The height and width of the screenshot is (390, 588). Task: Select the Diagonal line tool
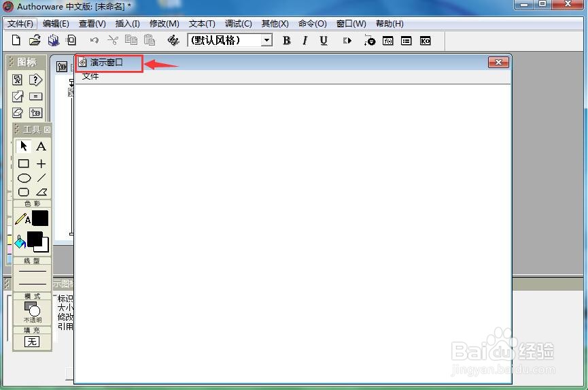point(41,178)
